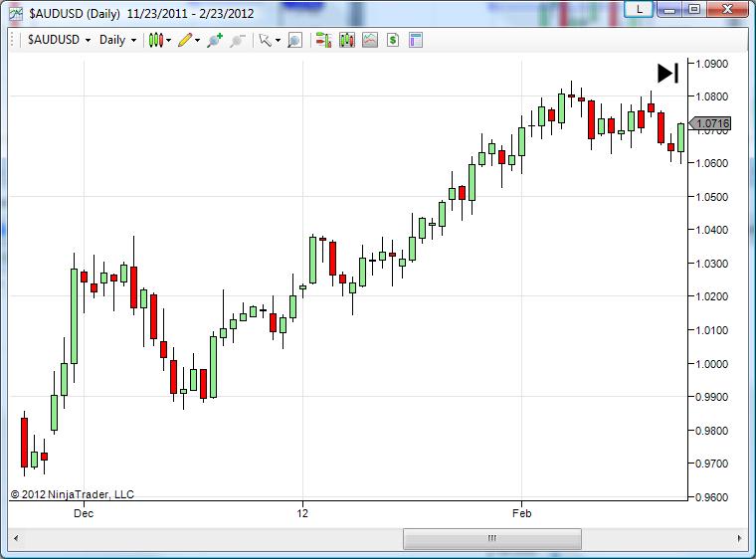Screen dimensions: 756x559
Task: Minimize the $AUDUSD chart window
Action: [x=669, y=9]
